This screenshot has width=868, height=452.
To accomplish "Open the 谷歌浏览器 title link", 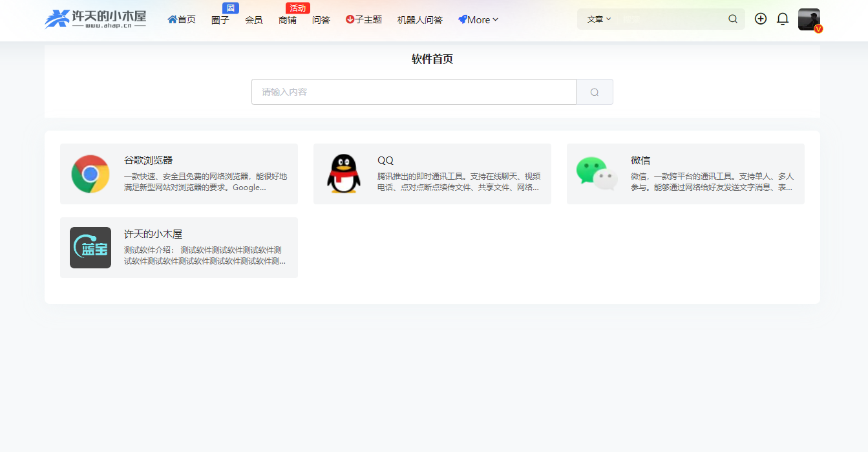I will (148, 160).
